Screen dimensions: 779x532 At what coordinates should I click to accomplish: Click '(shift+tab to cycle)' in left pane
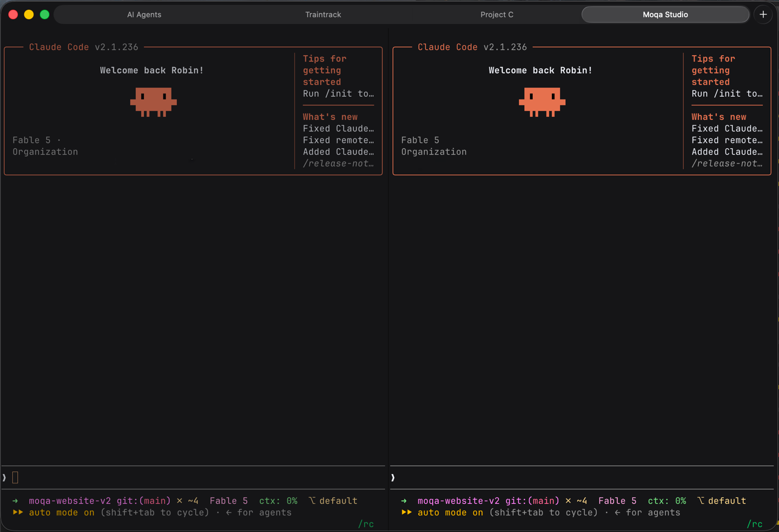point(155,513)
